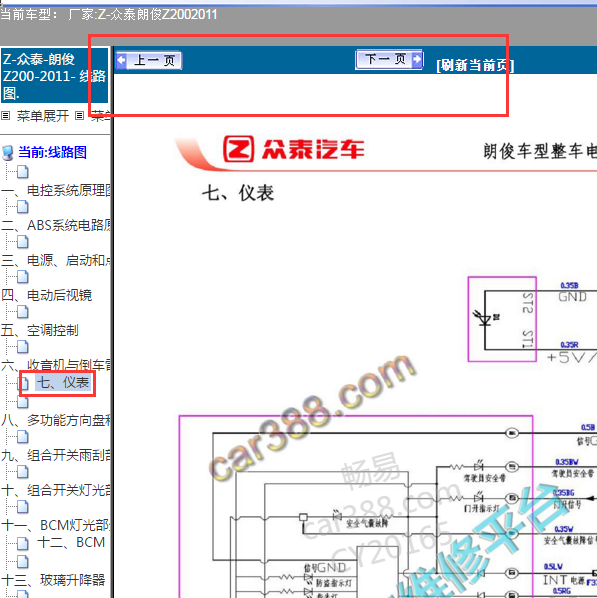This screenshot has width=597, height=598.
Task: Select 五、空调控制 tree item
Action: click(x=40, y=330)
